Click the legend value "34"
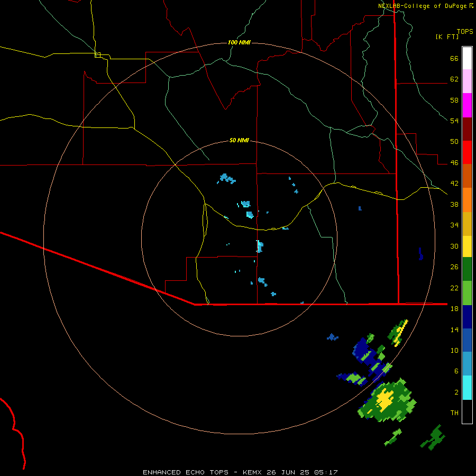Screen dimensions: 476x476 point(454,225)
